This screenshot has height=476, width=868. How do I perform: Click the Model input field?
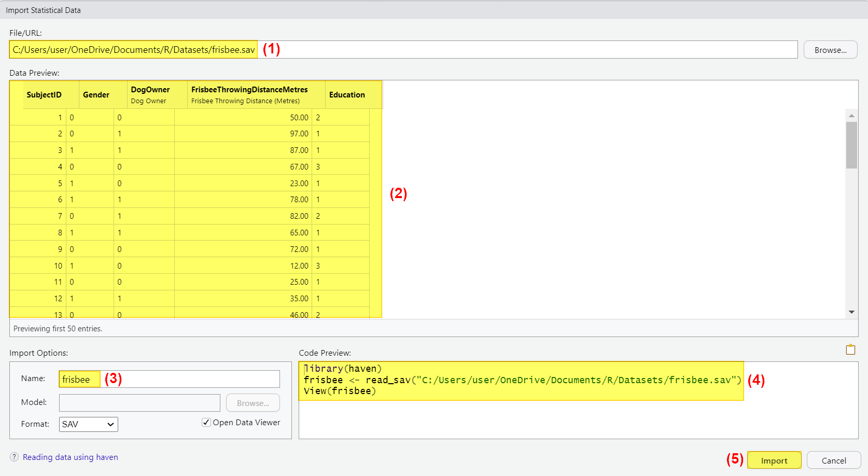[x=139, y=403]
